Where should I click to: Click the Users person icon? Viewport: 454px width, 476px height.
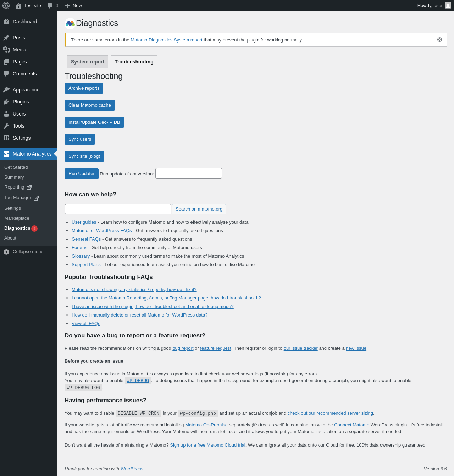click(x=6, y=114)
